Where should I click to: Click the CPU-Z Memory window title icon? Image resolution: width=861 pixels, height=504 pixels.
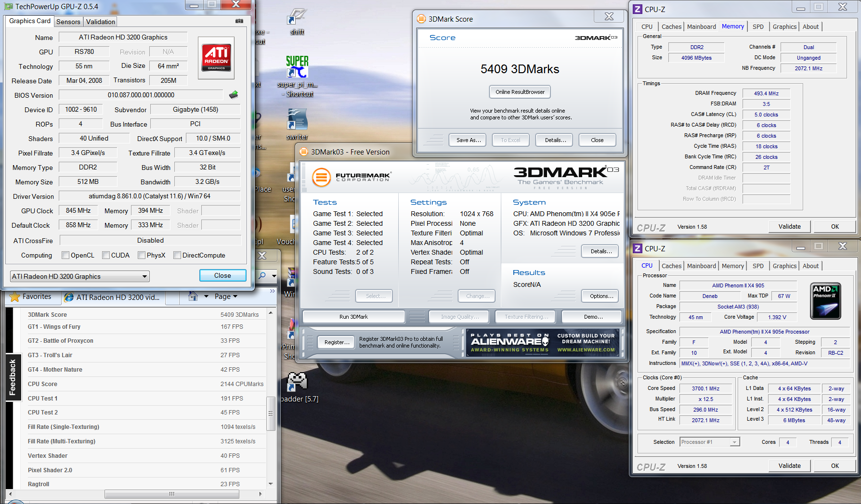638,9
